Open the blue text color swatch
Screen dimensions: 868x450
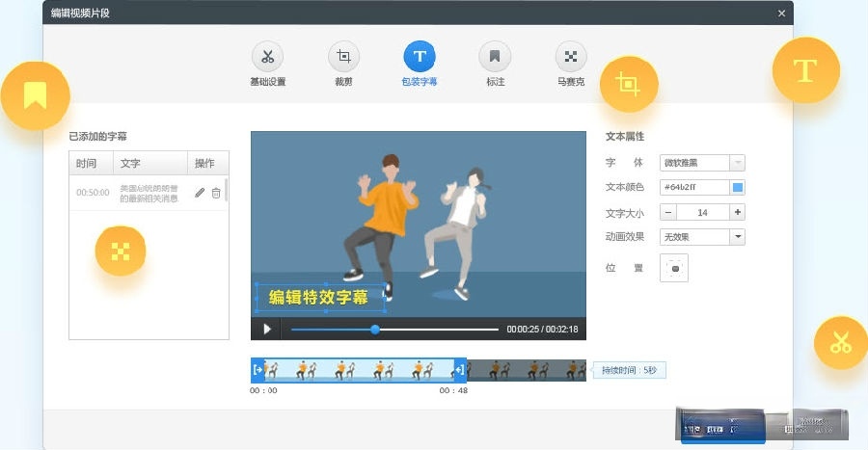(738, 187)
